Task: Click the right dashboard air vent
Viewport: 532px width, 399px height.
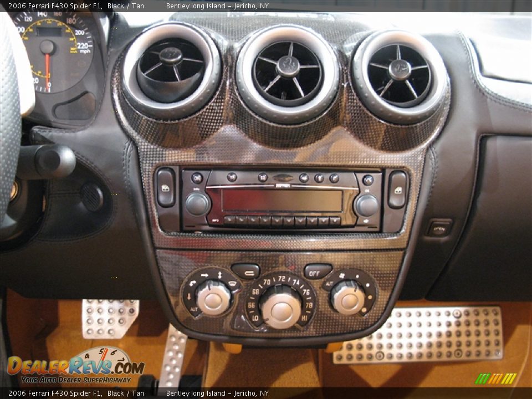Action: (400, 75)
